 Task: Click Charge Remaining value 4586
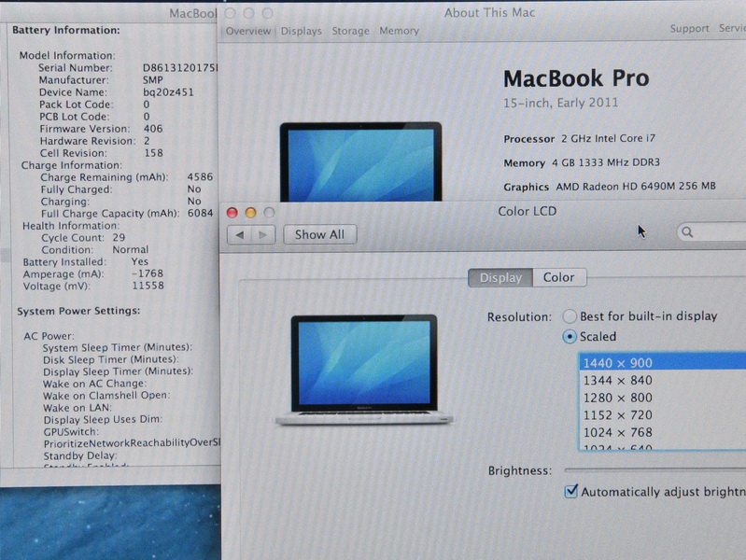point(200,176)
